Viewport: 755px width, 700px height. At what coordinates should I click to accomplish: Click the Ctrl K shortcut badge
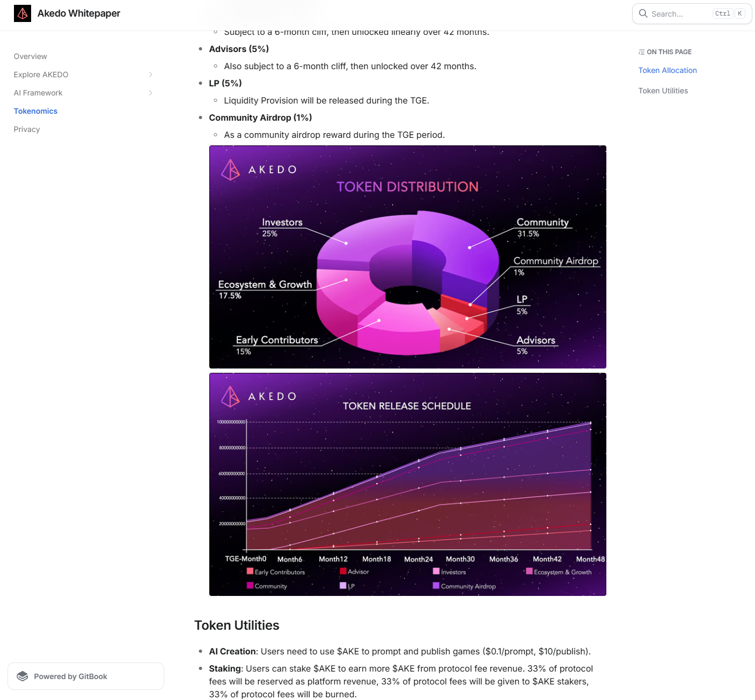pyautogui.click(x=729, y=13)
